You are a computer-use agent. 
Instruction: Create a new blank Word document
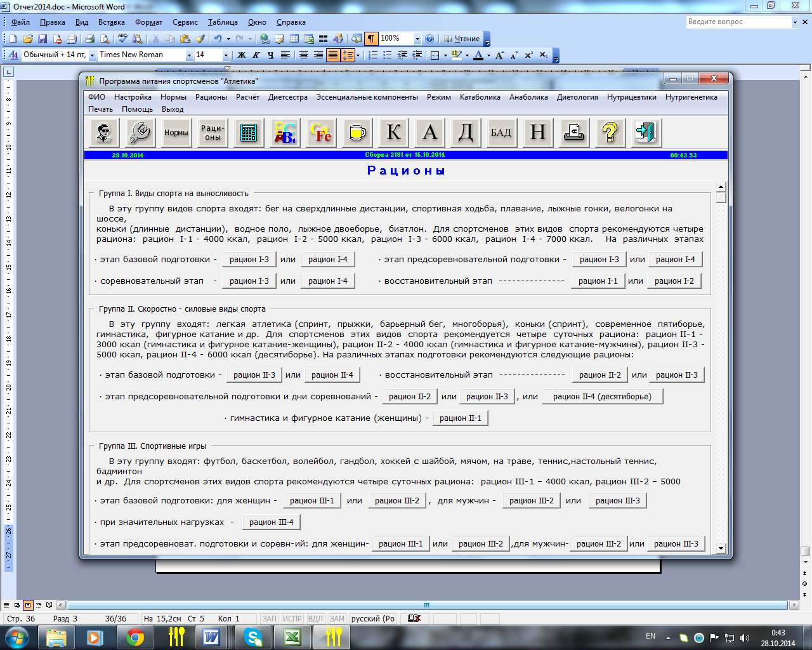13,39
